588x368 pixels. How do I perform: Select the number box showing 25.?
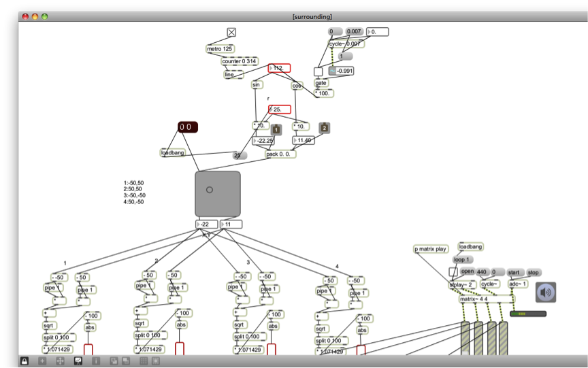pos(279,110)
